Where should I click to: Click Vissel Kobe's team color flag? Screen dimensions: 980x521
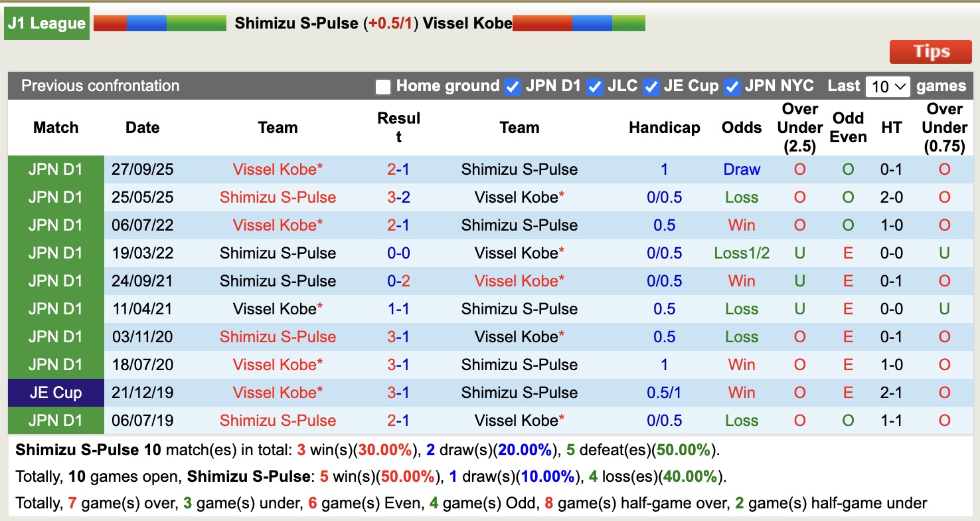pyautogui.click(x=578, y=22)
